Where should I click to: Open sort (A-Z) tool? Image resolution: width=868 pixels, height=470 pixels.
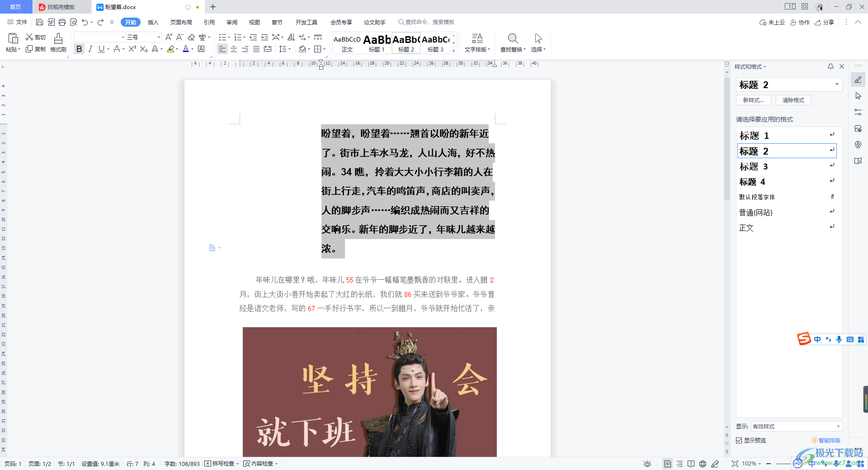tap(292, 37)
